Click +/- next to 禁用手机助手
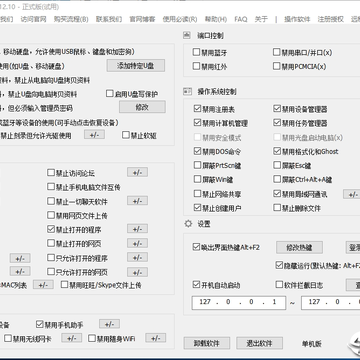The height and width of the screenshot is (360, 360). [x=109, y=324]
